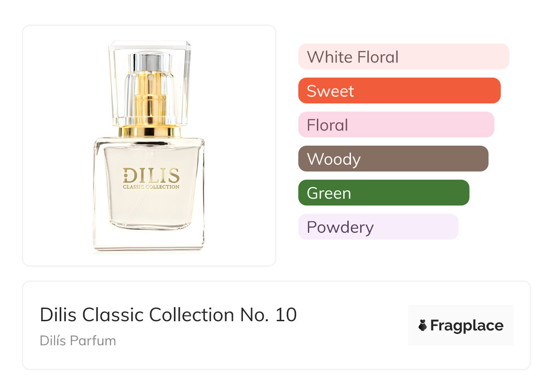The height and width of the screenshot is (392, 553).
Task: Click empty area between title and Fragplace logo
Action: (352, 325)
